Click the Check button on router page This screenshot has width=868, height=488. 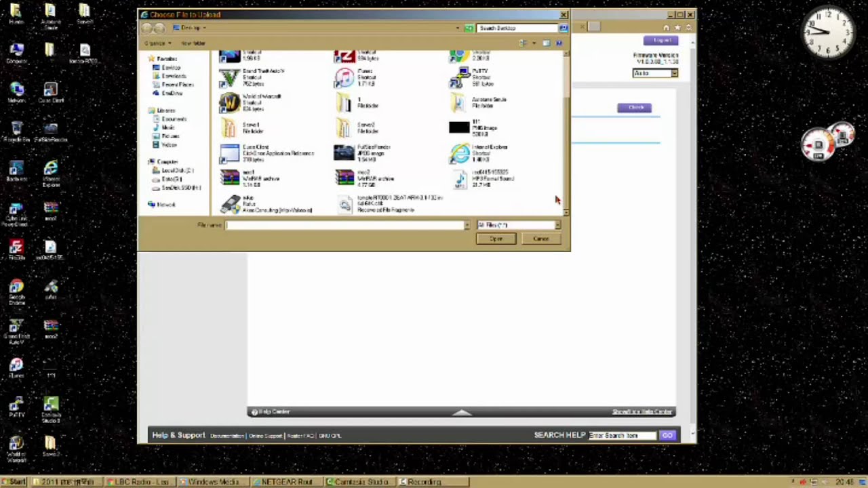(x=635, y=107)
